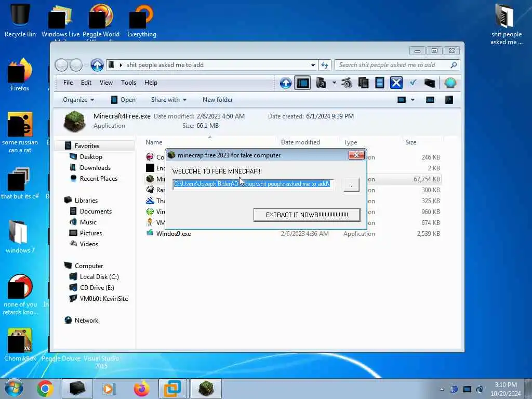Click the media player taskbar button
The image size is (532, 399).
[x=109, y=389]
